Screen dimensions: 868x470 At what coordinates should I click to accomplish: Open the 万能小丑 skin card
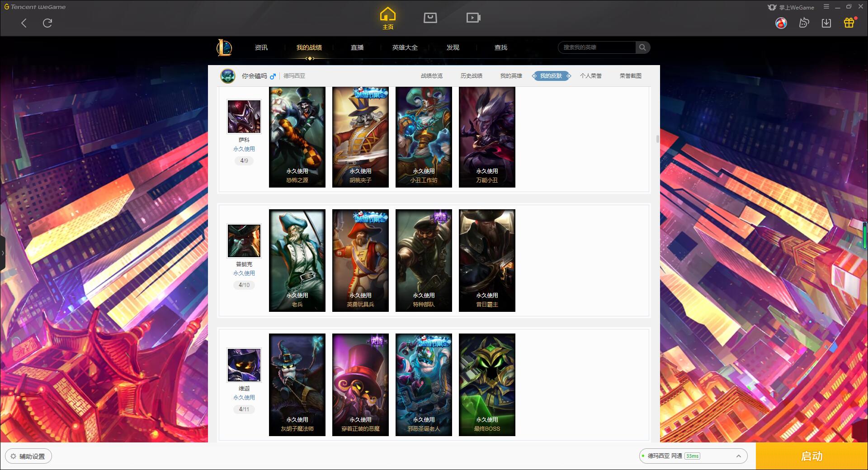[x=487, y=137]
